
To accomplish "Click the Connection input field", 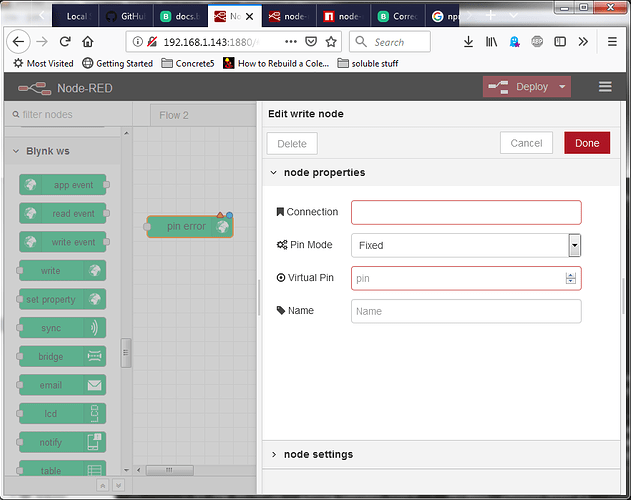I will [x=466, y=212].
